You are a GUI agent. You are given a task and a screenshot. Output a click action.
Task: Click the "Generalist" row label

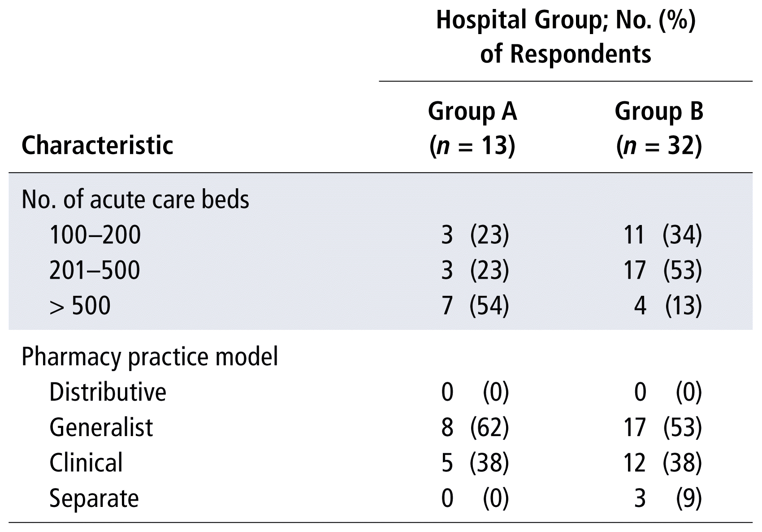pyautogui.click(x=101, y=428)
